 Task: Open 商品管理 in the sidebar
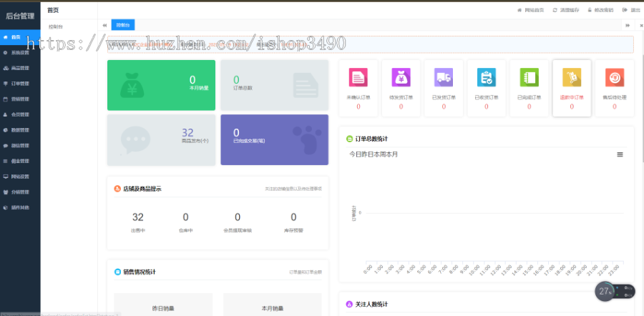tap(20, 68)
